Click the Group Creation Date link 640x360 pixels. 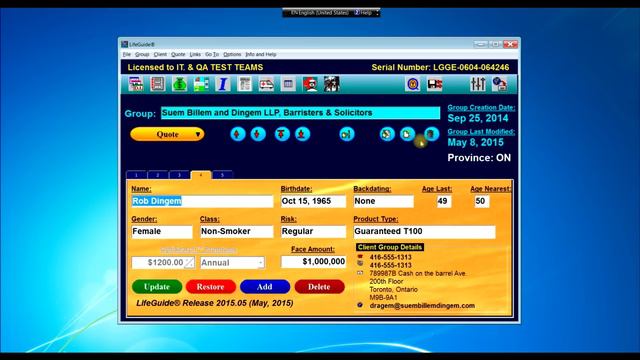coord(481,108)
